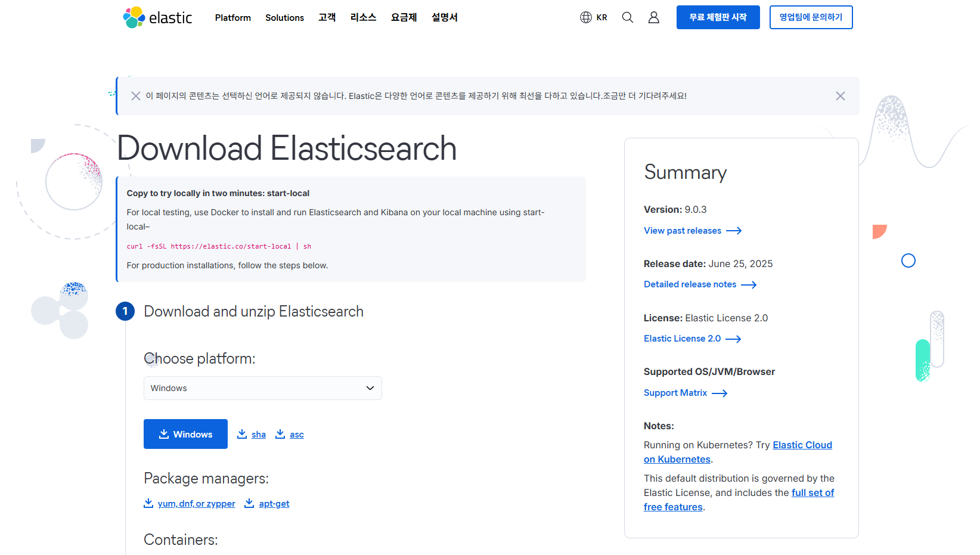The height and width of the screenshot is (555, 980).
Task: Follow the View past releases link
Action: (683, 231)
